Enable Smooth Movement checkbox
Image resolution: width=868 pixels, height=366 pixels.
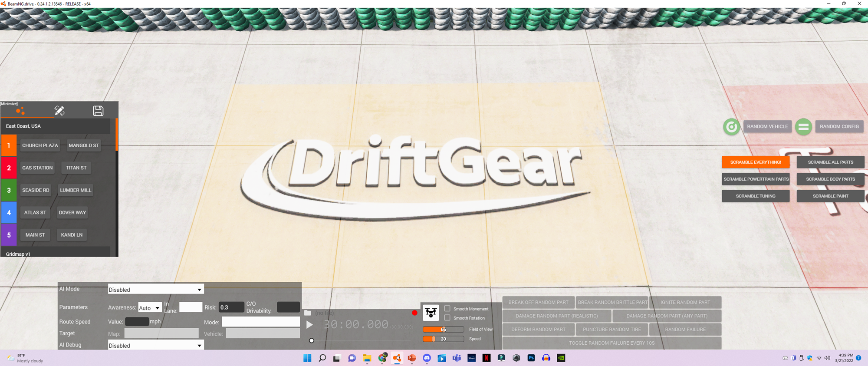[447, 309]
